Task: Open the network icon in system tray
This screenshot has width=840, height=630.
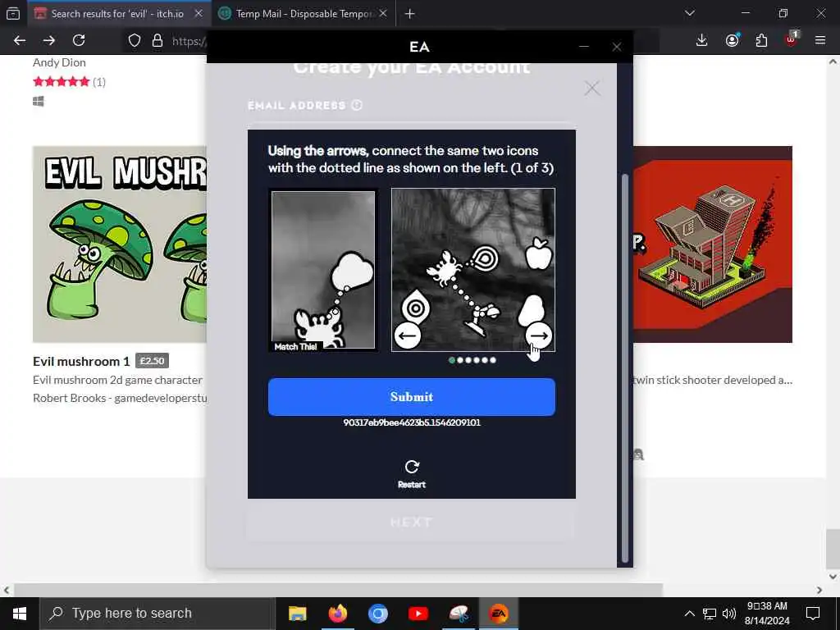Action: (x=710, y=614)
